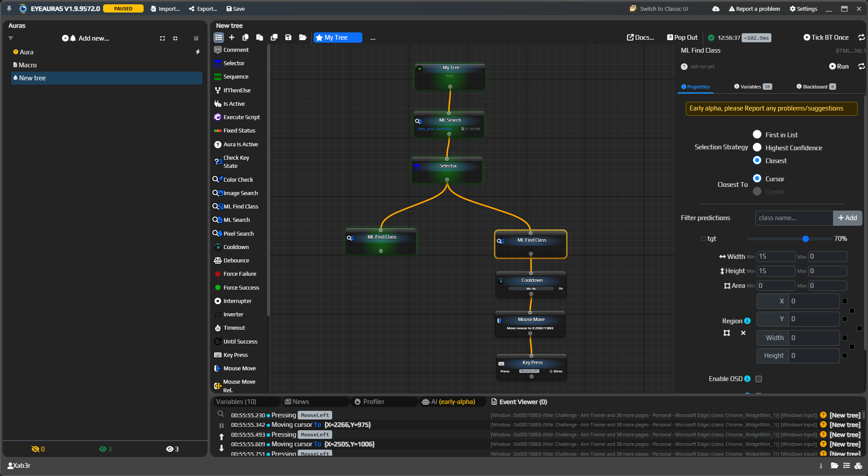Pick Debounce node from palette
Viewport: 868px width, 476px height.
(x=236, y=261)
